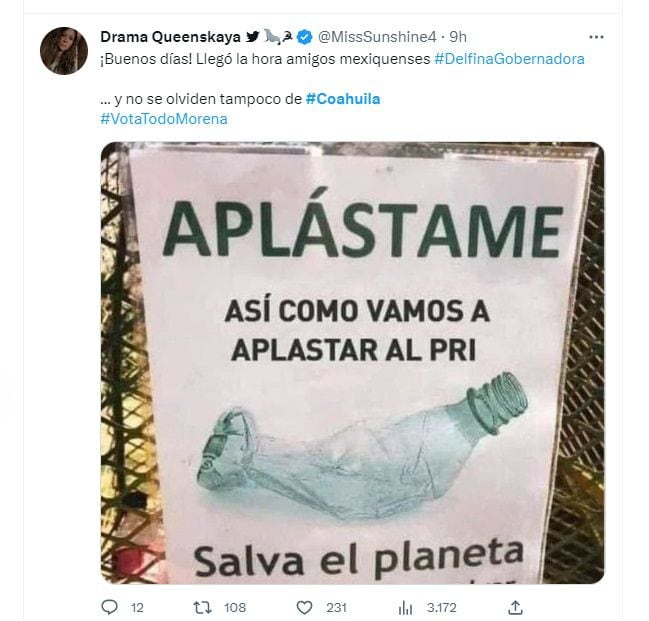Follow the #DelfinaGobernadora hashtag

pos(510,59)
